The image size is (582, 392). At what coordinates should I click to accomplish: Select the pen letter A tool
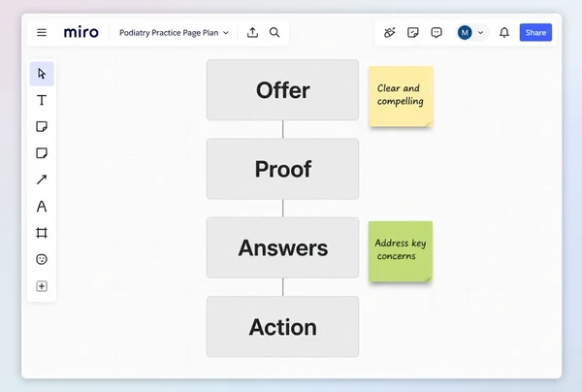(x=42, y=207)
